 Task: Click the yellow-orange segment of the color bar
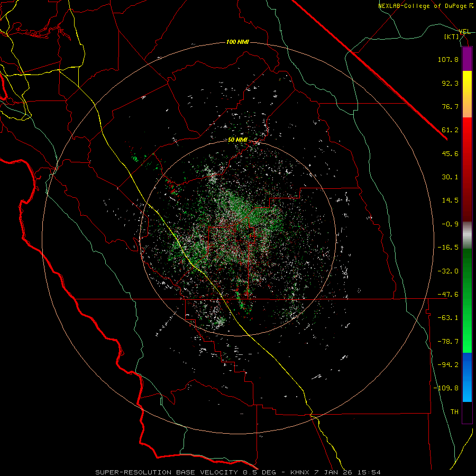[467, 94]
